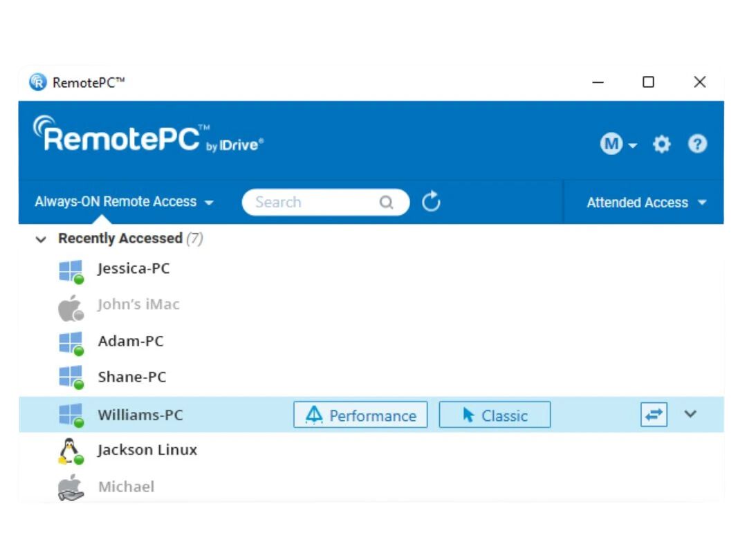
Task: Click the RemotePC by IDrive logo
Action: point(148,136)
